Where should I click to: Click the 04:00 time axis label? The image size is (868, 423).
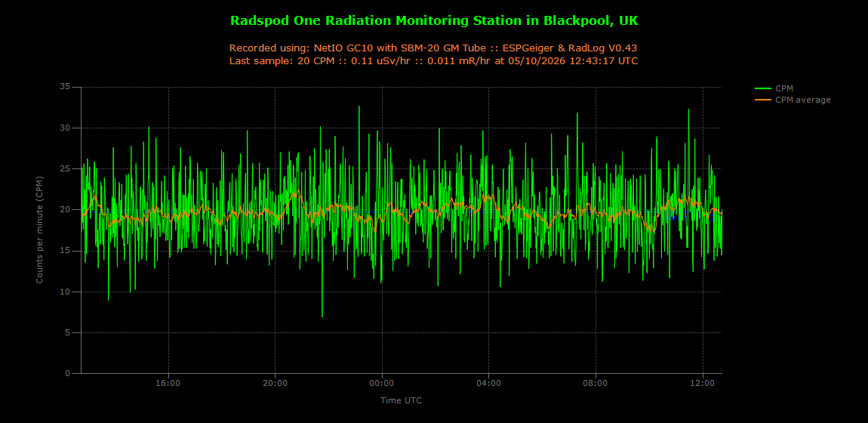(489, 383)
